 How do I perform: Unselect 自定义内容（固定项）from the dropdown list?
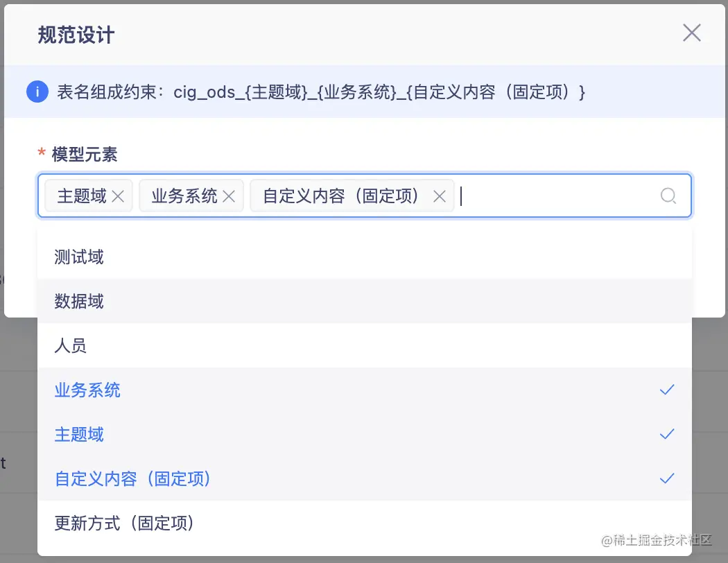coord(132,478)
